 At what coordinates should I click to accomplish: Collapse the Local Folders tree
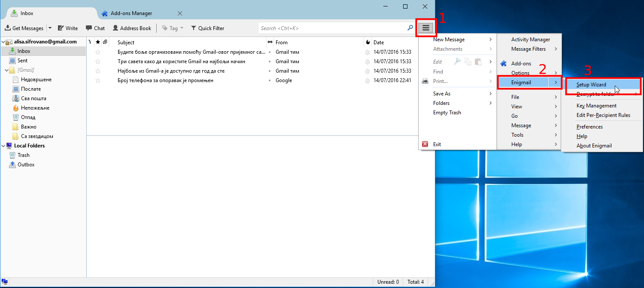point(3,146)
